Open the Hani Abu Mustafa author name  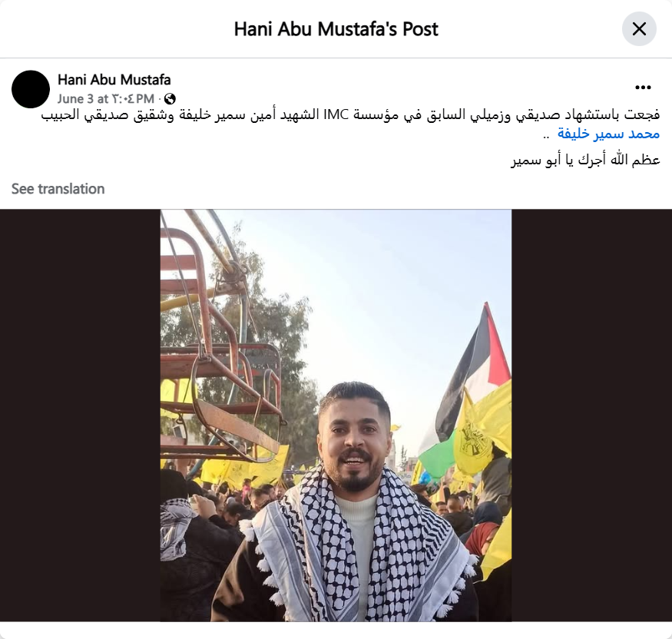click(x=114, y=80)
